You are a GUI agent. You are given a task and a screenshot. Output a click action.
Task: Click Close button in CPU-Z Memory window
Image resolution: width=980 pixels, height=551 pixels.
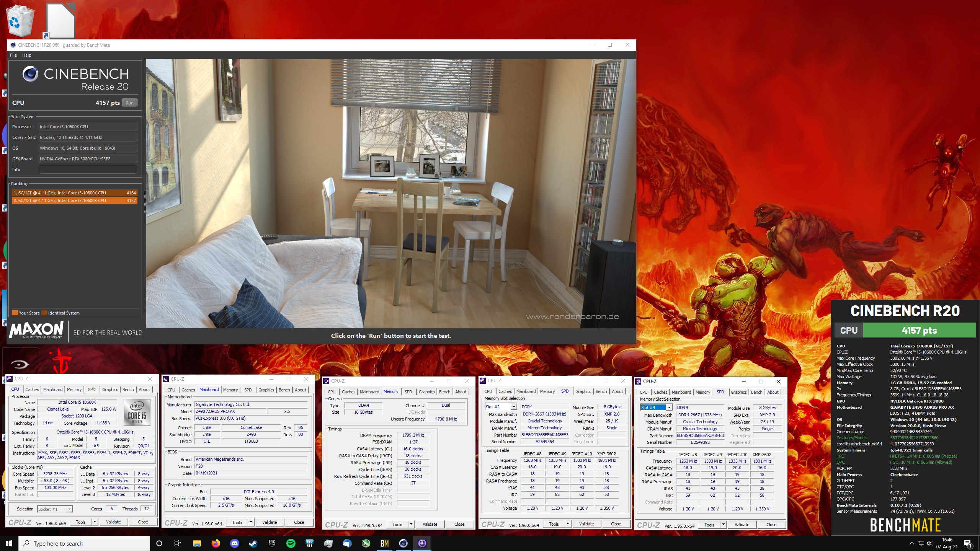(x=459, y=524)
